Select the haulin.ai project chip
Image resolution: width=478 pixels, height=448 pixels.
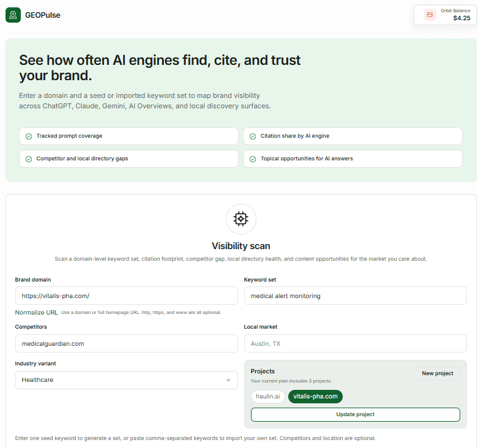click(267, 396)
